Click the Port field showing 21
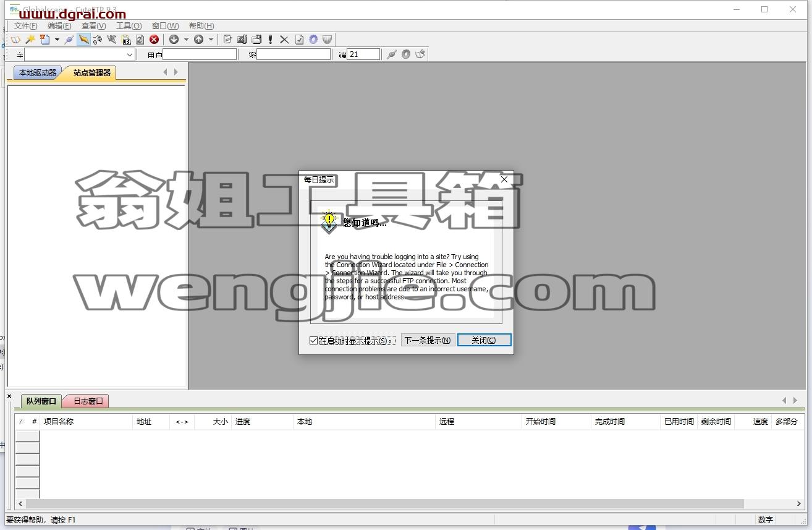This screenshot has width=812, height=530. point(363,54)
